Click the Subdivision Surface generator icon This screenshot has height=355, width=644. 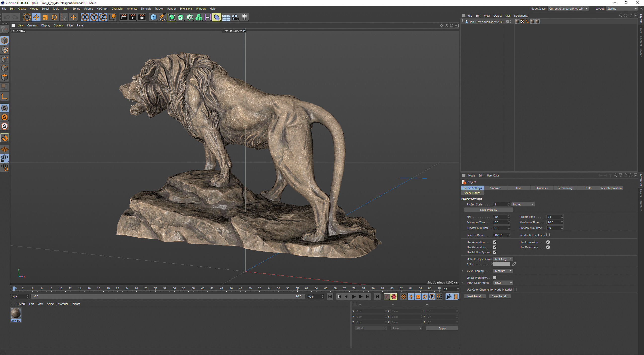tap(172, 17)
